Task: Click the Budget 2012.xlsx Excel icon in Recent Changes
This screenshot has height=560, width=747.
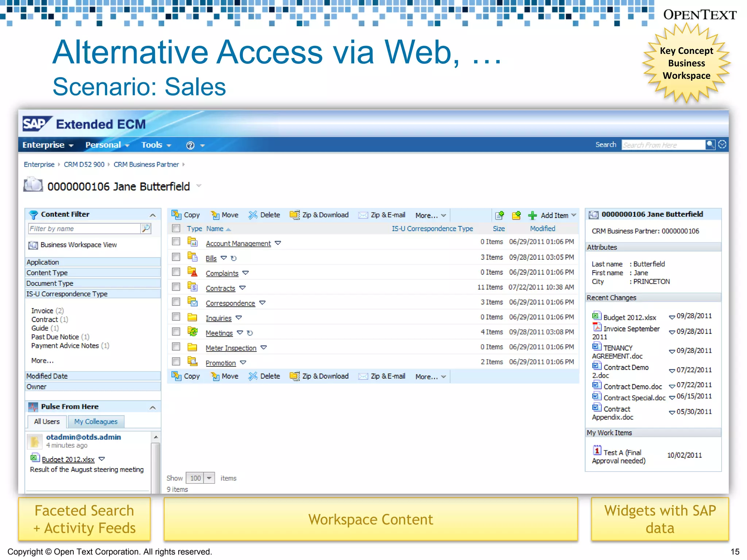Action: point(597,316)
